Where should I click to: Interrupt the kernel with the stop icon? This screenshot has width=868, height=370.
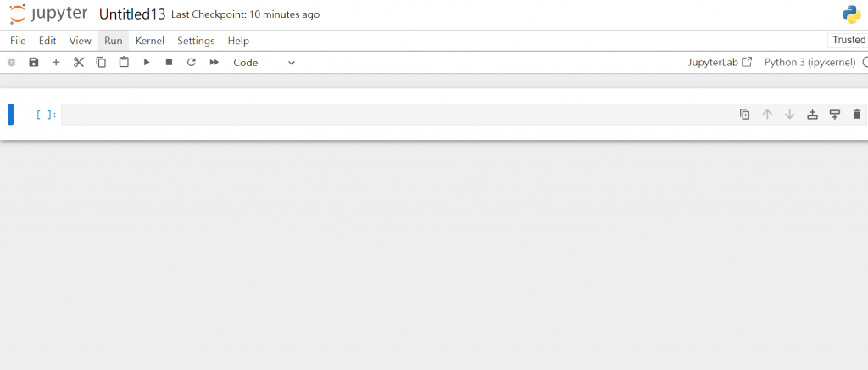tap(170, 63)
